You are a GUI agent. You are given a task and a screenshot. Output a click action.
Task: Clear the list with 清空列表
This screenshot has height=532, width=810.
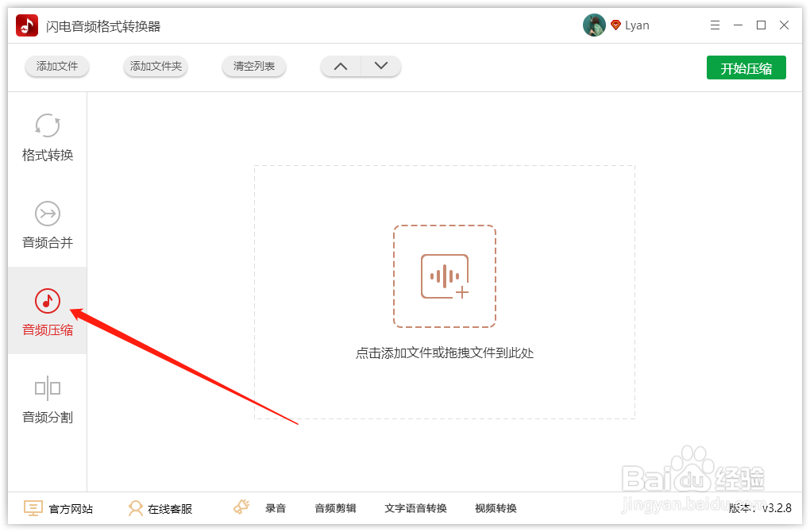pos(253,66)
